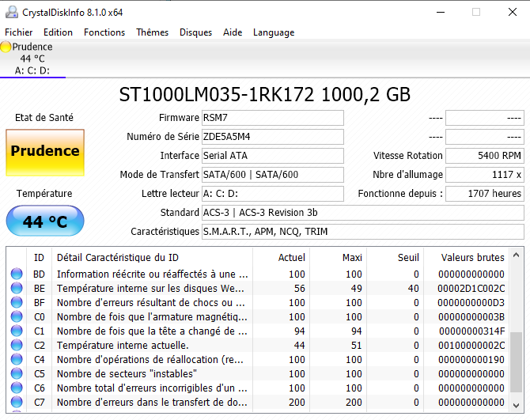
Task: Open the Thèmes menu
Action: [153, 32]
